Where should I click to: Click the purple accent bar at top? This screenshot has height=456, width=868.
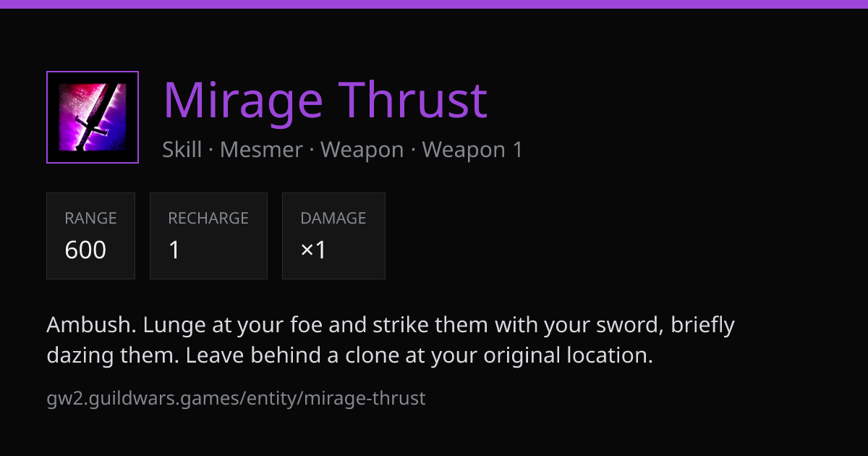coord(434,4)
